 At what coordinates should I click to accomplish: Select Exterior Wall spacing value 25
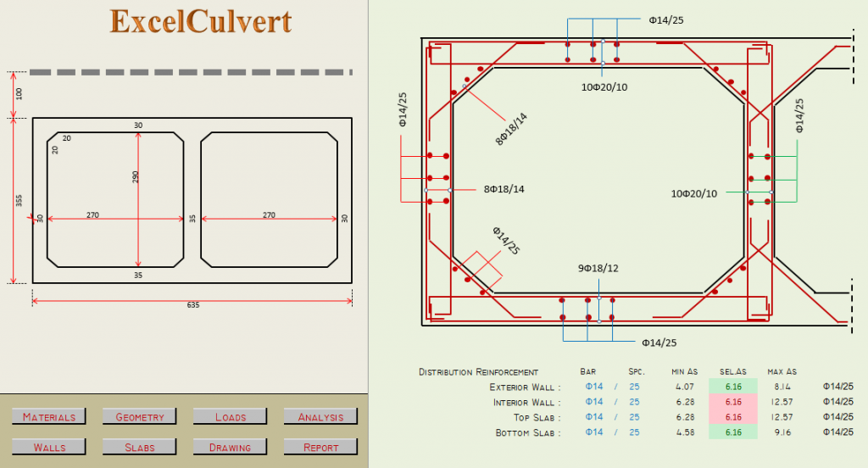point(634,387)
